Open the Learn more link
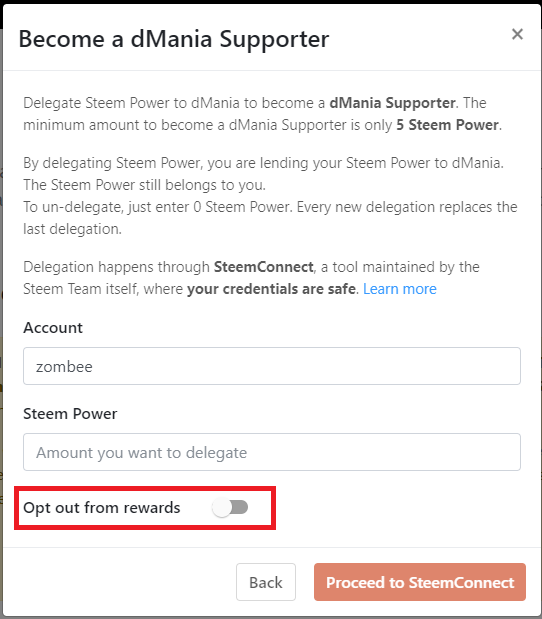 (399, 289)
